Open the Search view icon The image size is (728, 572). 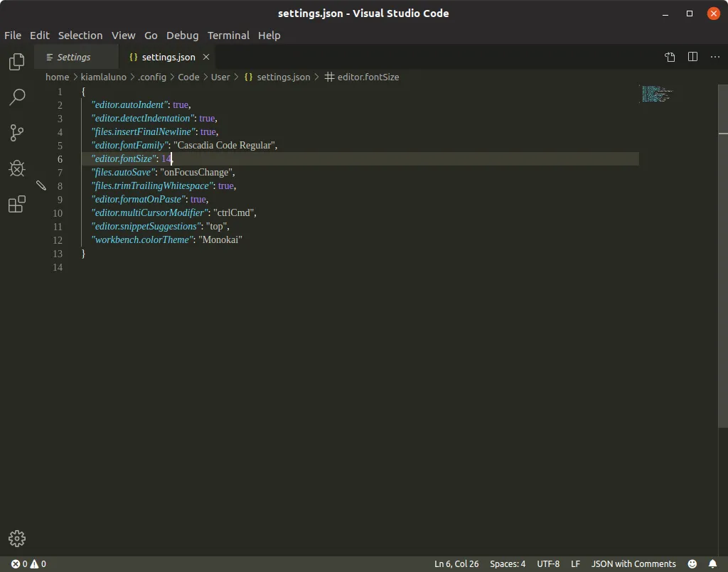[17, 97]
